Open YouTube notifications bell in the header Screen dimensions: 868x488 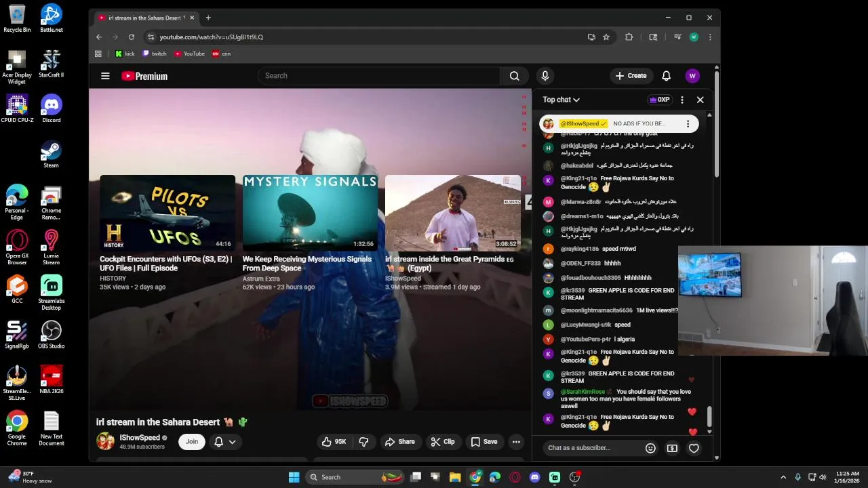click(666, 76)
